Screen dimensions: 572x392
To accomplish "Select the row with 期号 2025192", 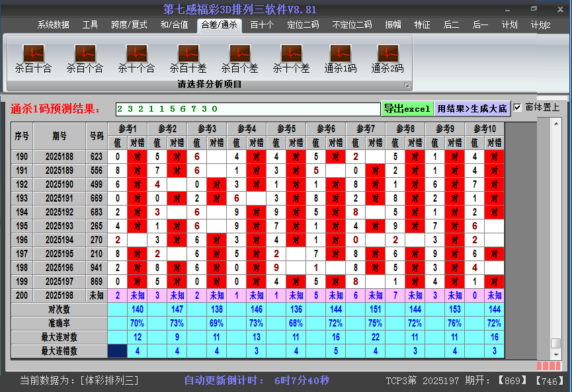I will 257,212.
